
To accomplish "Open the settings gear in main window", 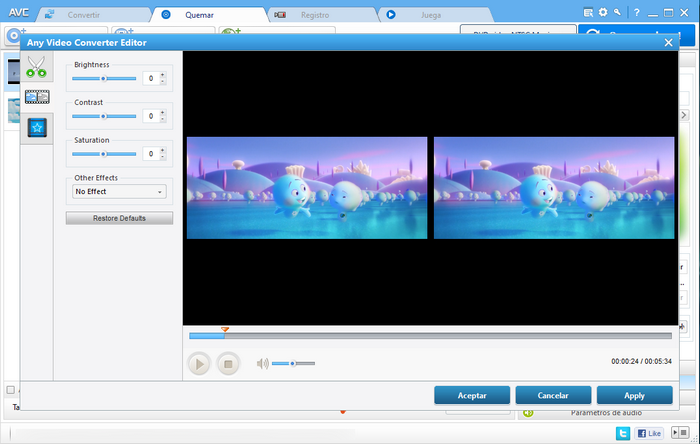I will click(603, 12).
